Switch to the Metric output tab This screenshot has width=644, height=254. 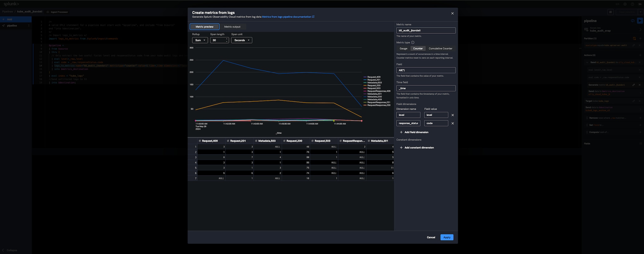232,27
